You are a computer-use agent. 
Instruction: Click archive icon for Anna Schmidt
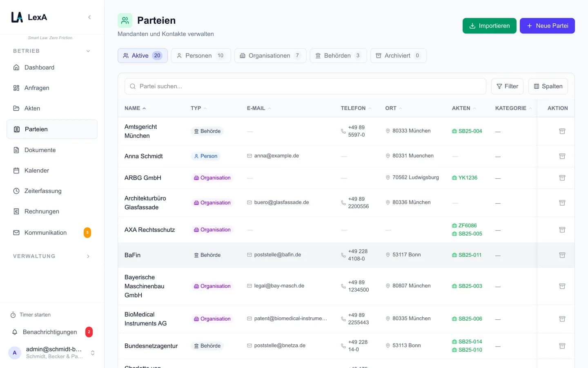(562, 156)
